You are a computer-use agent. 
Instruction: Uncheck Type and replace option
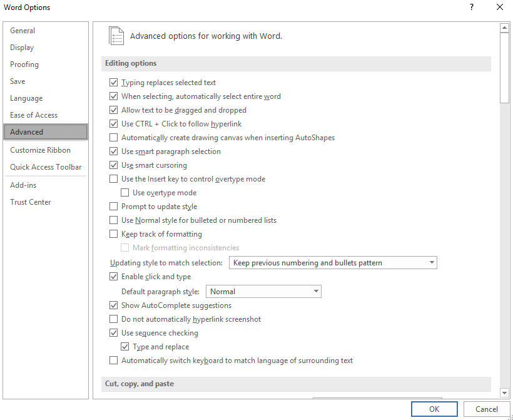point(124,347)
